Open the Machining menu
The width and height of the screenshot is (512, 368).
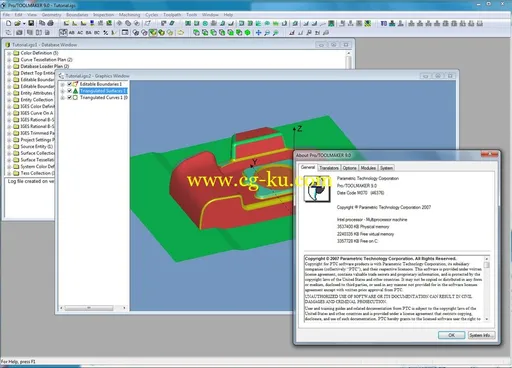pyautogui.click(x=129, y=15)
